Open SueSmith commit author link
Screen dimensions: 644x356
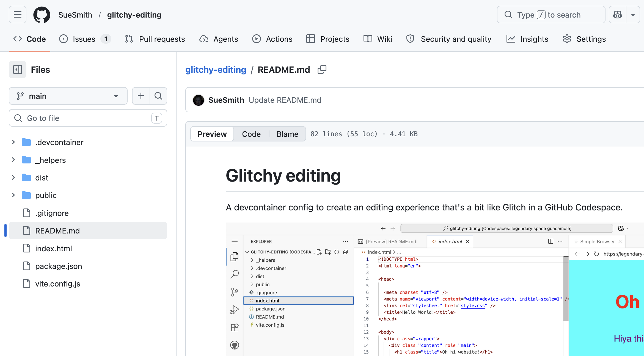click(x=226, y=100)
